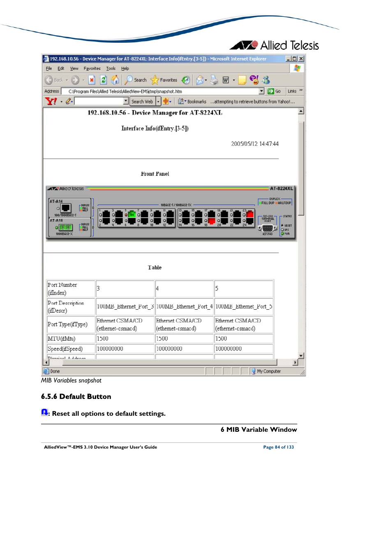Click the Links toolbar label

292,91
